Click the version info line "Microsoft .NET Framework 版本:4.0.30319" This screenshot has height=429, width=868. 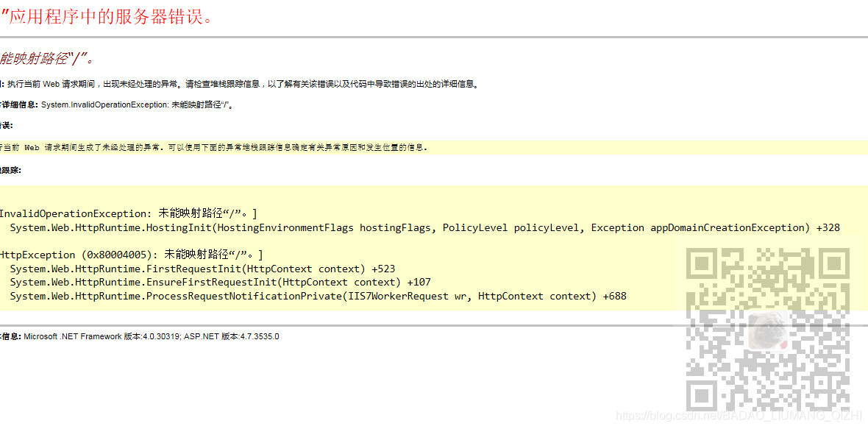[152, 336]
